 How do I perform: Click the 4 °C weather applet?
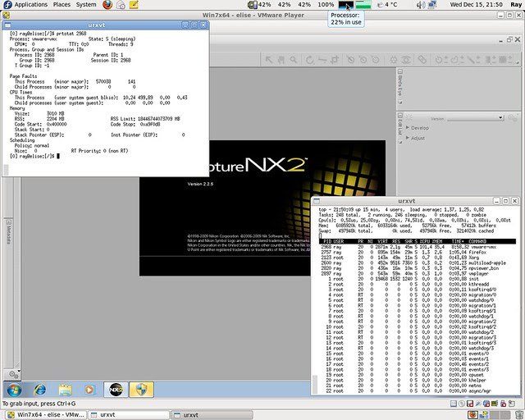tap(388, 5)
